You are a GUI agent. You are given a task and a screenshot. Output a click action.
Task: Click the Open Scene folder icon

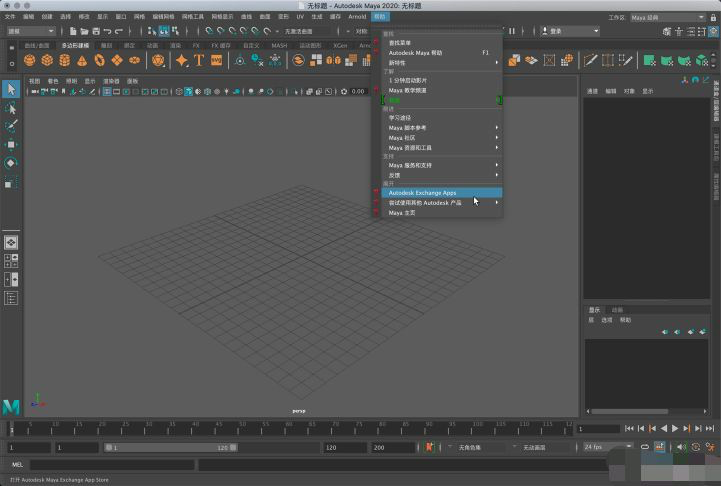point(84,31)
